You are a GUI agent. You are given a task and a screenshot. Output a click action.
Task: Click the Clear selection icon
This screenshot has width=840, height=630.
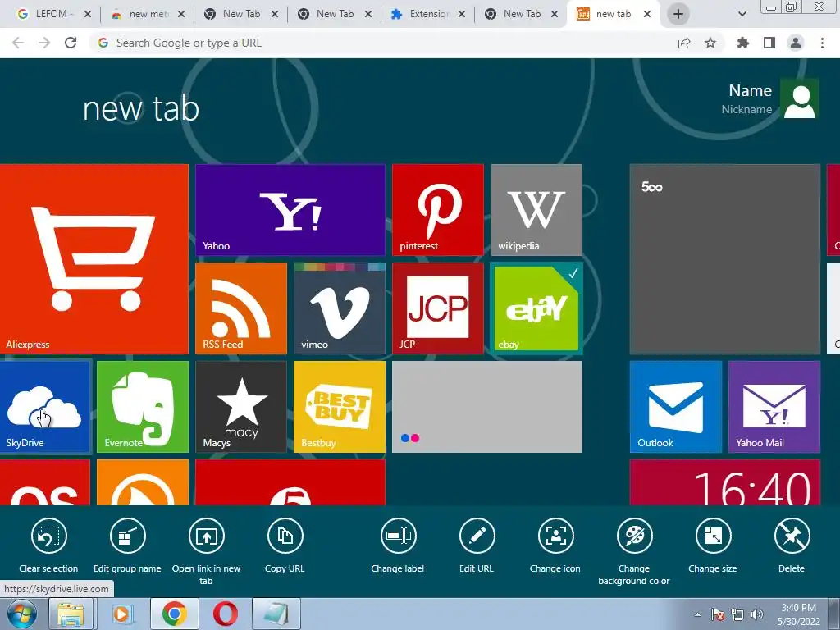point(48,536)
